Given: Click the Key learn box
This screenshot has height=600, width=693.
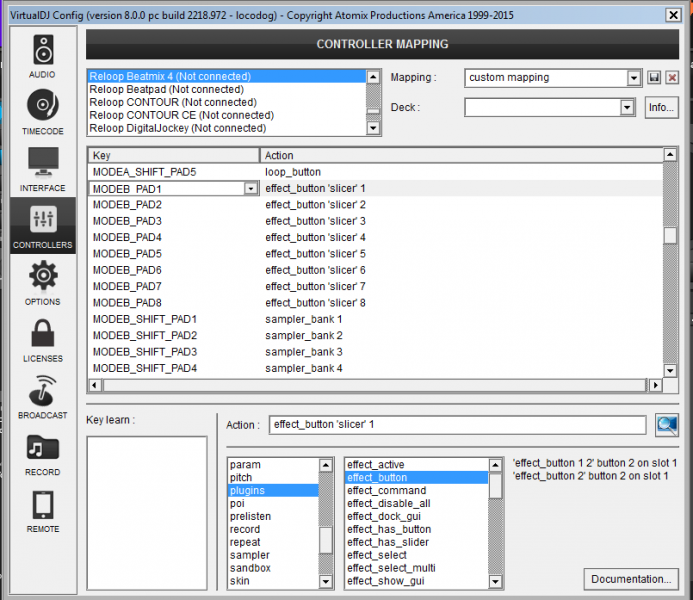Looking at the screenshot, I should click(147, 513).
